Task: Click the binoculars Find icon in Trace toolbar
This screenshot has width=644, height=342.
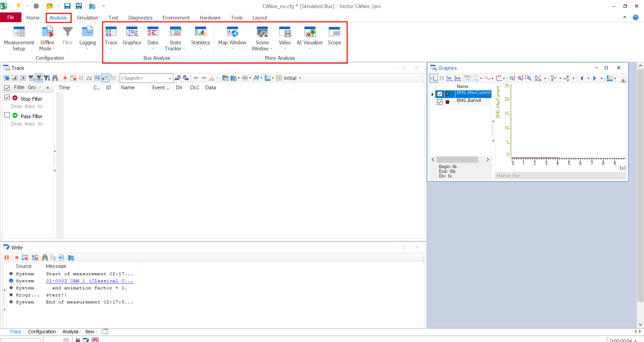Action: [x=55, y=78]
